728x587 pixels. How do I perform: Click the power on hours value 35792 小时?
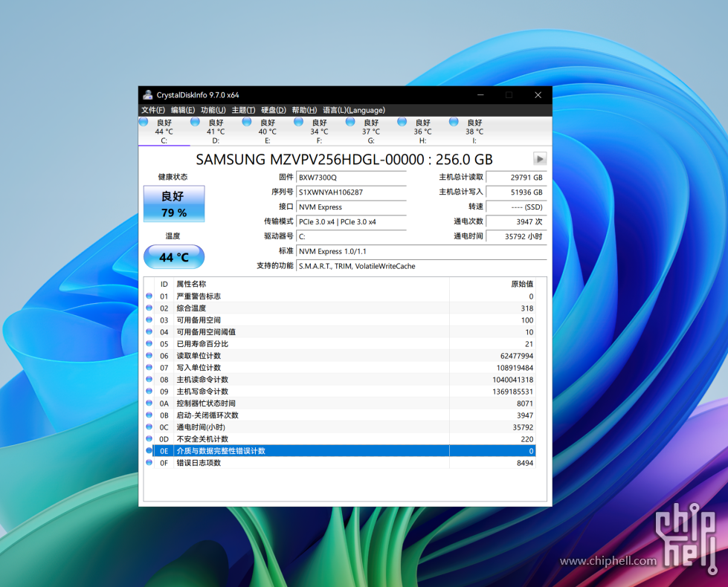(516, 236)
